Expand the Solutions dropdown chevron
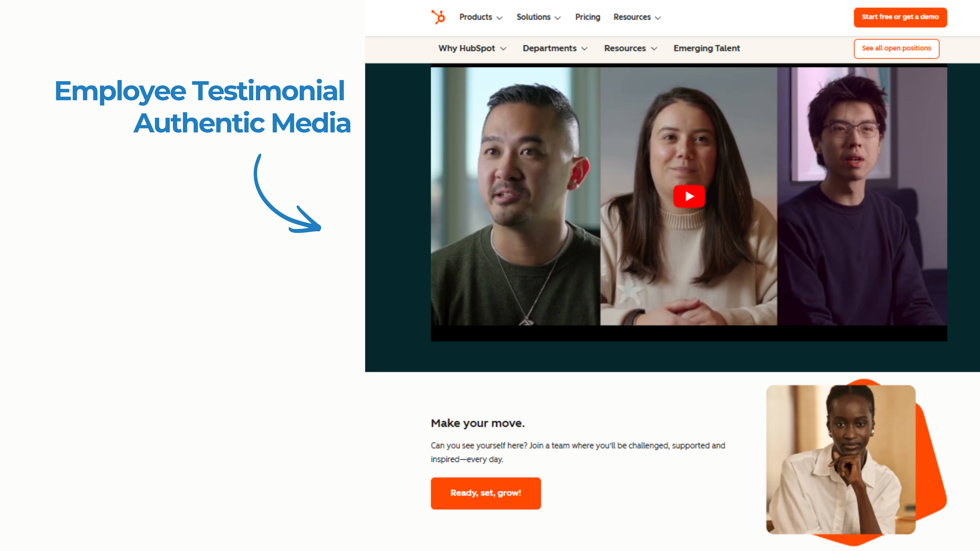980x551 pixels. pyautogui.click(x=558, y=18)
